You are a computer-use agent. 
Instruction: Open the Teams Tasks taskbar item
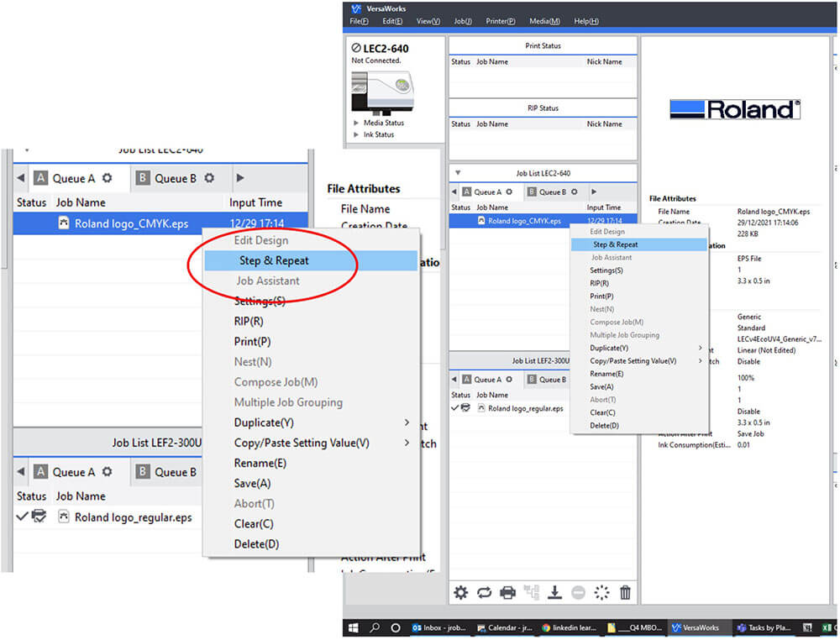pyautogui.click(x=764, y=627)
